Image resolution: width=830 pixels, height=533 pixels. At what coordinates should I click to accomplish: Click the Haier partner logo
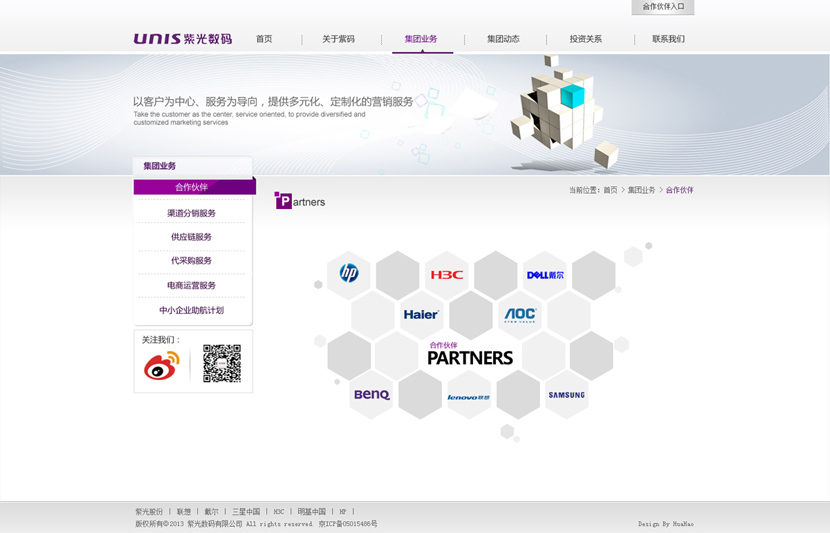[421, 314]
